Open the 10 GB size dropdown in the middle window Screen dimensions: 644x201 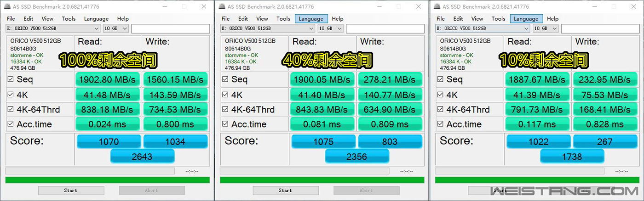coord(331,28)
